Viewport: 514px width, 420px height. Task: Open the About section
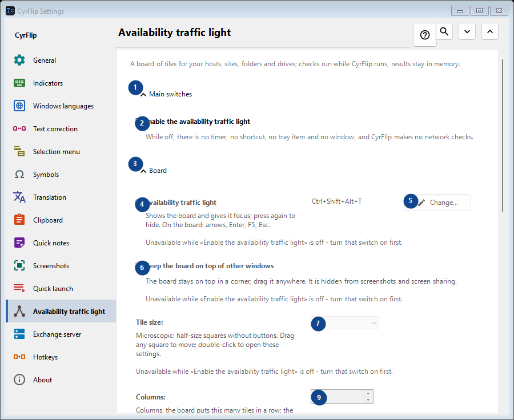point(61,379)
